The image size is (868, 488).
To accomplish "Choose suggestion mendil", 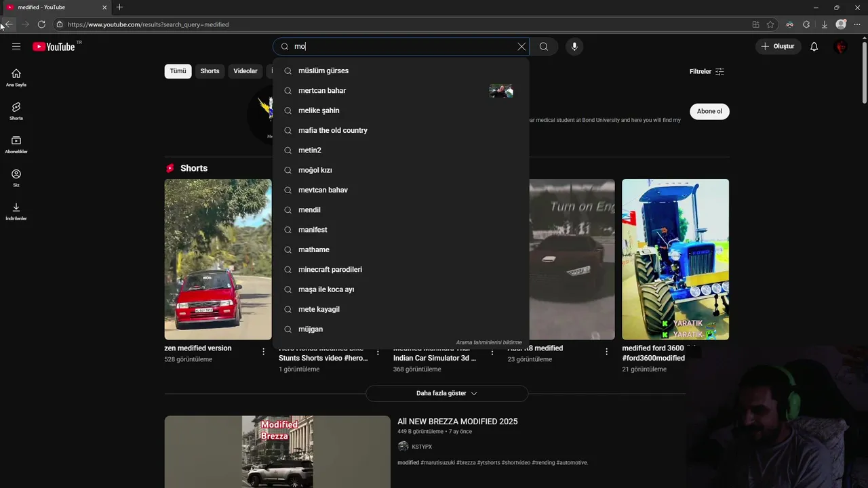I will (x=401, y=210).
